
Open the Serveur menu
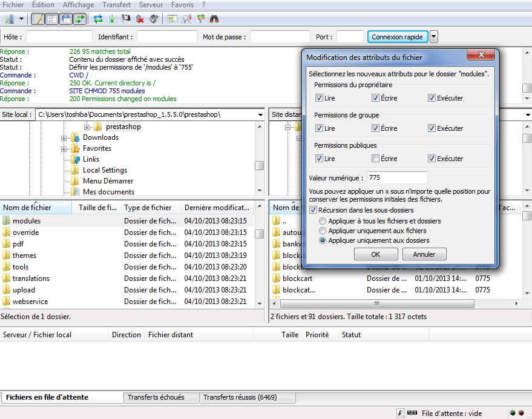tap(151, 5)
